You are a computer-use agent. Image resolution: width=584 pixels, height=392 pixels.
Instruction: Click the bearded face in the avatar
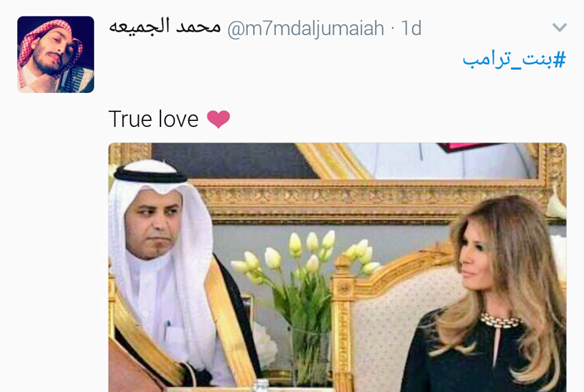click(x=52, y=52)
